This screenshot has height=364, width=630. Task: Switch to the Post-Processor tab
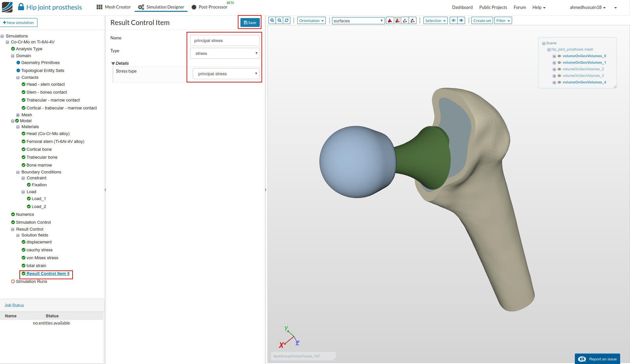coord(210,7)
